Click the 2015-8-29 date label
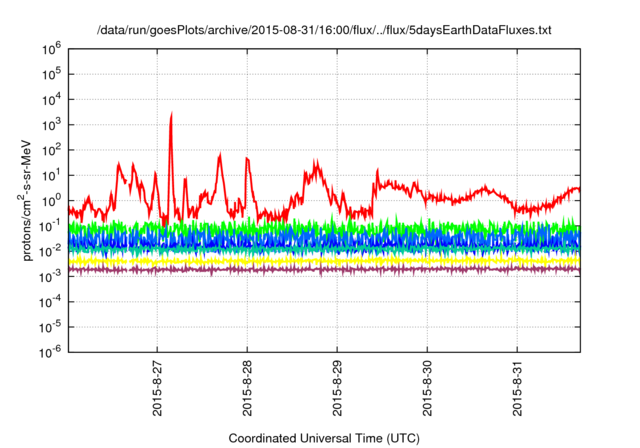640x448 pixels. [x=337, y=388]
